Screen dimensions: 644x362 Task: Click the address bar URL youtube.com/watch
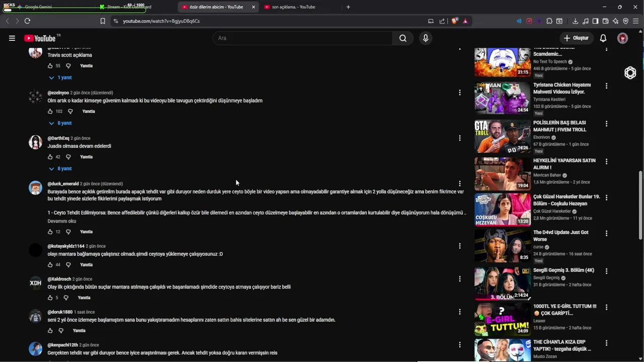[161, 21]
